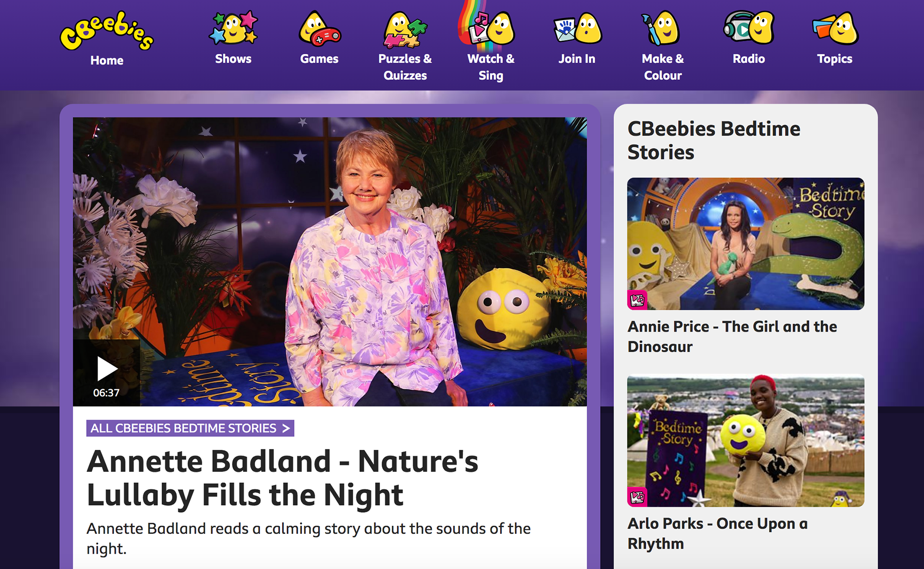Open the Games controller icon
924x569 pixels.
320,28
